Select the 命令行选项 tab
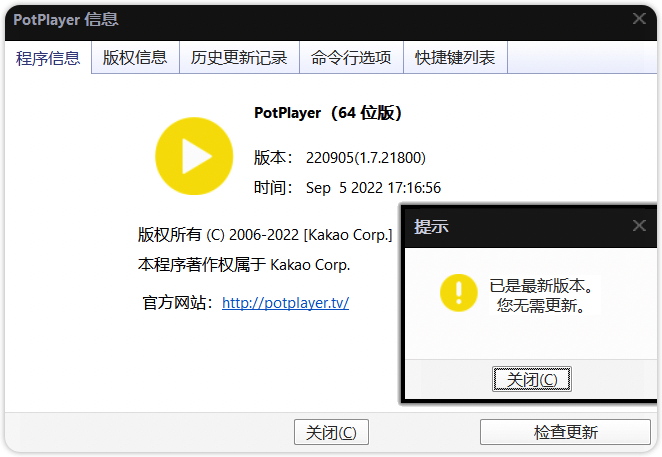The width and height of the screenshot is (662, 457). click(x=351, y=57)
